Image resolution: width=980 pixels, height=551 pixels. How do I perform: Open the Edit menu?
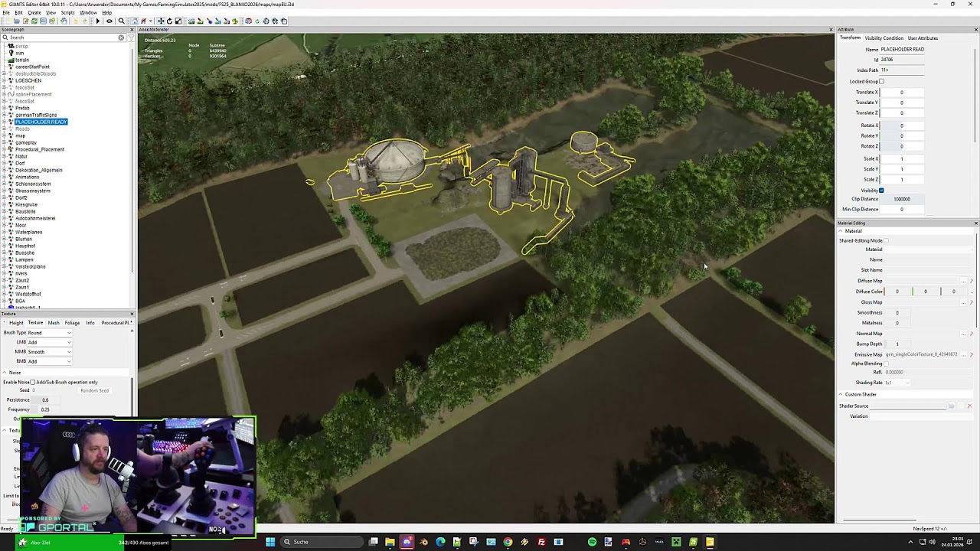coord(19,12)
